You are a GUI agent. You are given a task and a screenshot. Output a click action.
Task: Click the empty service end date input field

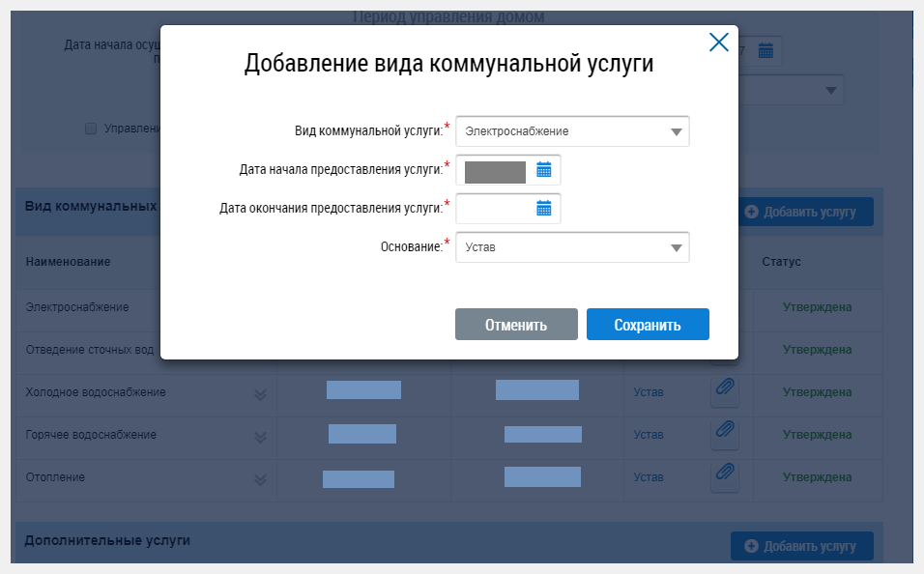click(495, 208)
